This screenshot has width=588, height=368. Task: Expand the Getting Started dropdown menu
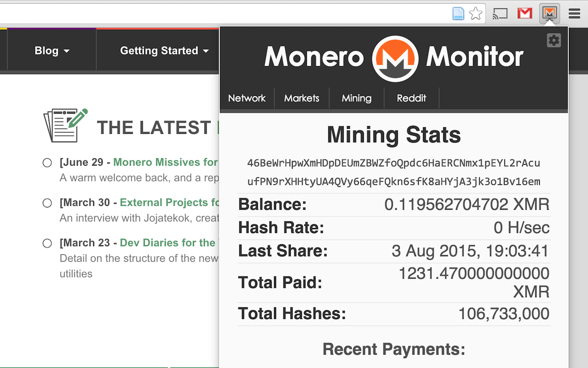pos(164,51)
